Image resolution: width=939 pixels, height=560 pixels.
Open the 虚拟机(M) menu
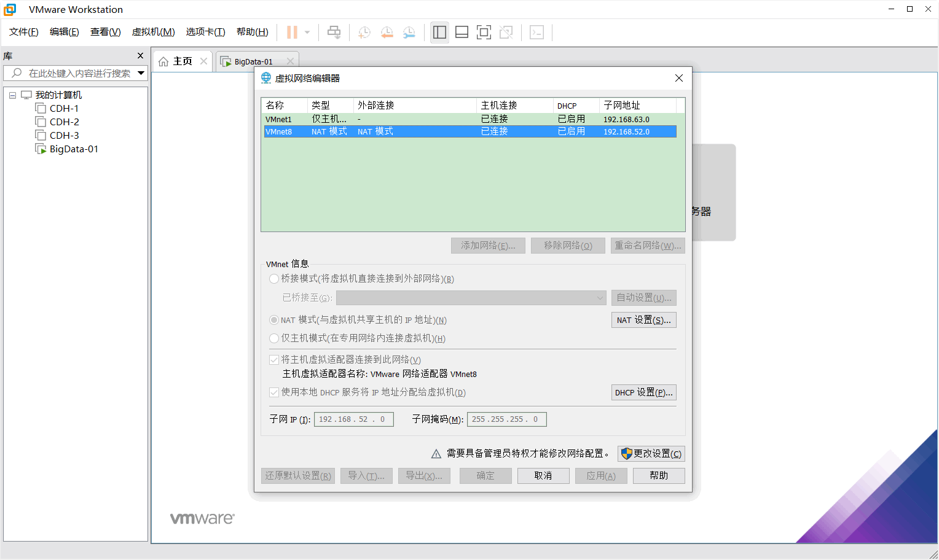click(x=152, y=31)
